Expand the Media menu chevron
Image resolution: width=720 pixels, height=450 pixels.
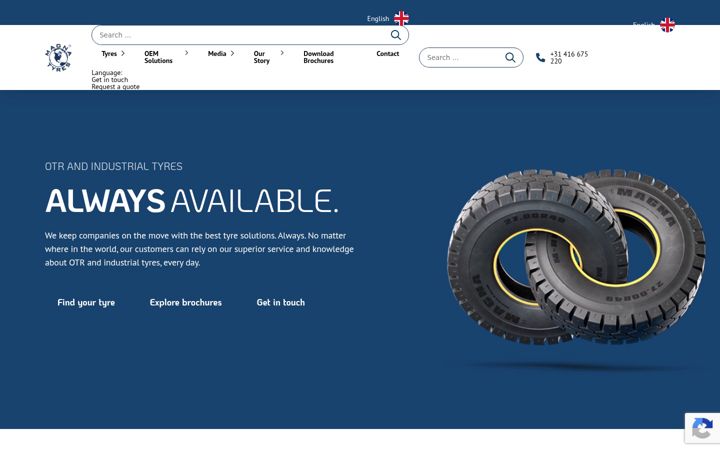tap(232, 53)
